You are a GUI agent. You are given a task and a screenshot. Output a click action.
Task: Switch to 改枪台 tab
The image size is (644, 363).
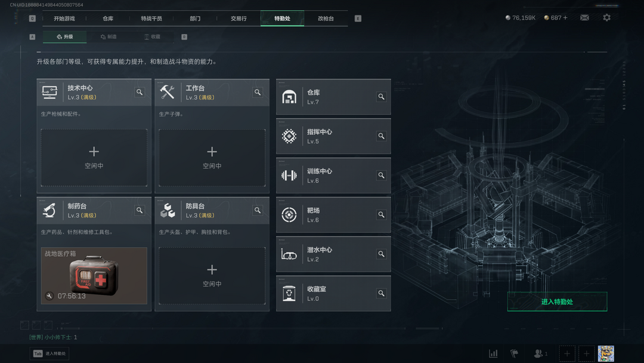coord(326,19)
